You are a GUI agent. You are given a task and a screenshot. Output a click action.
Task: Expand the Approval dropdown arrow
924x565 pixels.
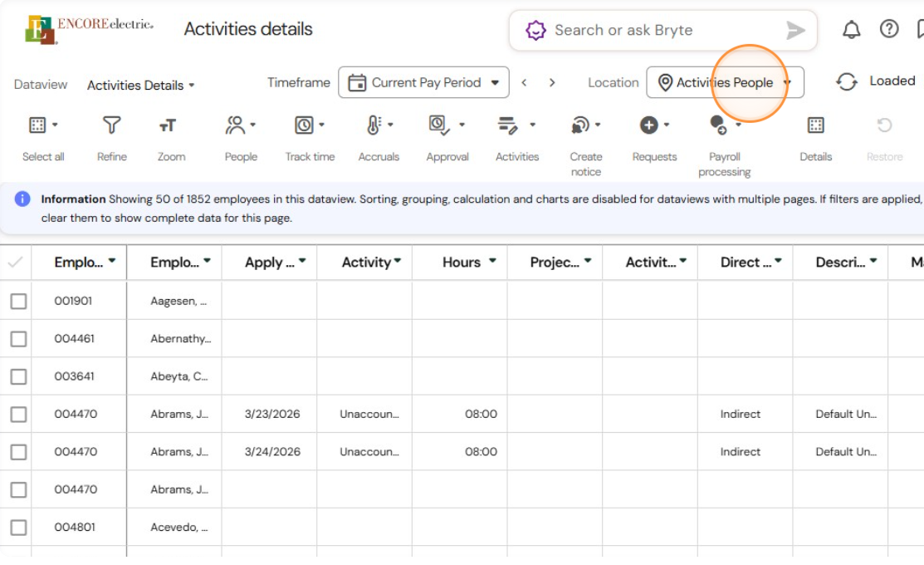tap(462, 125)
